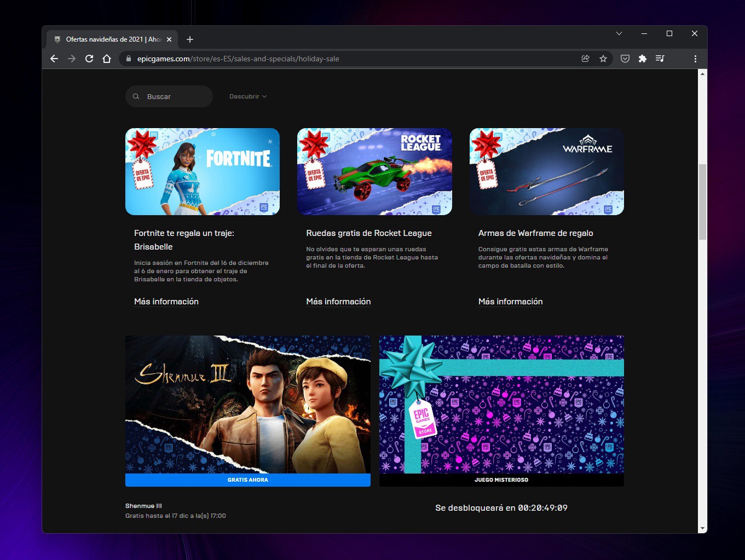
Task: Share this page icon in address bar
Action: (x=586, y=59)
